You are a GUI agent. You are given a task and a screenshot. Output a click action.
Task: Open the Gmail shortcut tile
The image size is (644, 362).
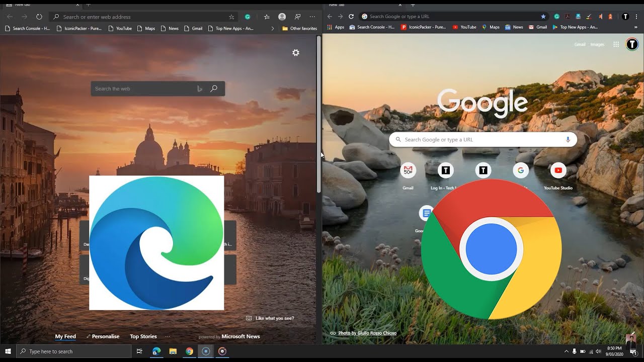(408, 176)
